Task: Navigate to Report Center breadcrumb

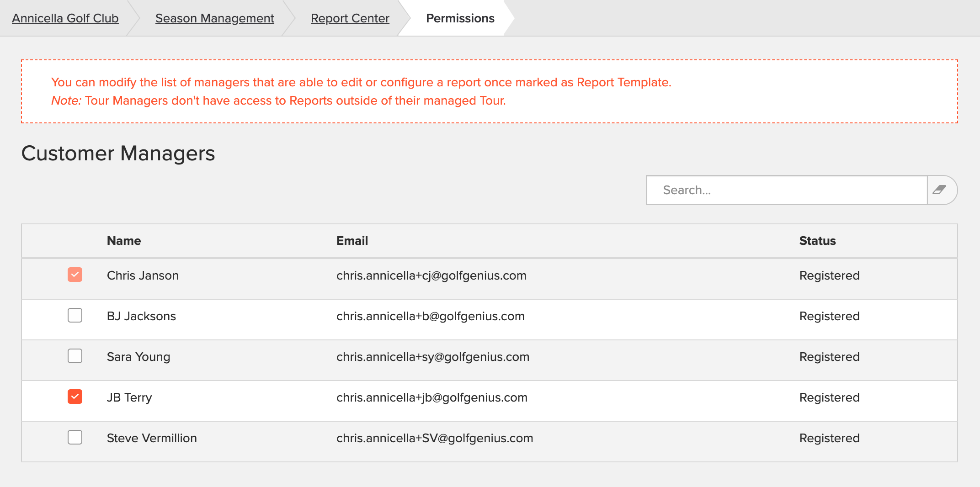Action: [350, 18]
